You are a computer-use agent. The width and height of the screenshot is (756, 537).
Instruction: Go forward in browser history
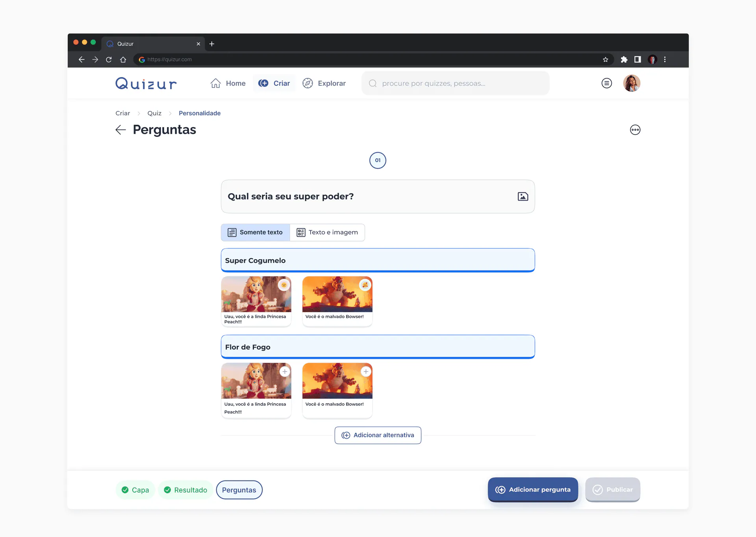pos(95,59)
